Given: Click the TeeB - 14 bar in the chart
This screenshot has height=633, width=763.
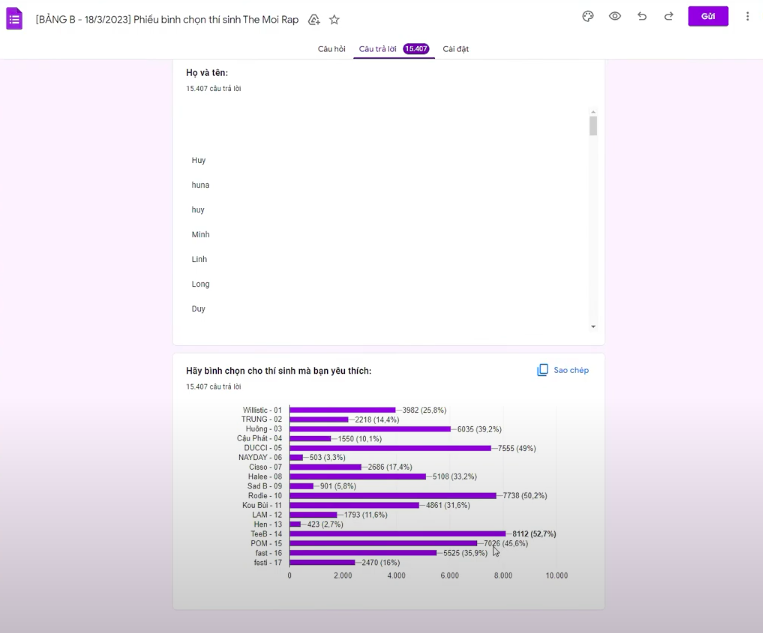Looking at the screenshot, I should pos(397,534).
